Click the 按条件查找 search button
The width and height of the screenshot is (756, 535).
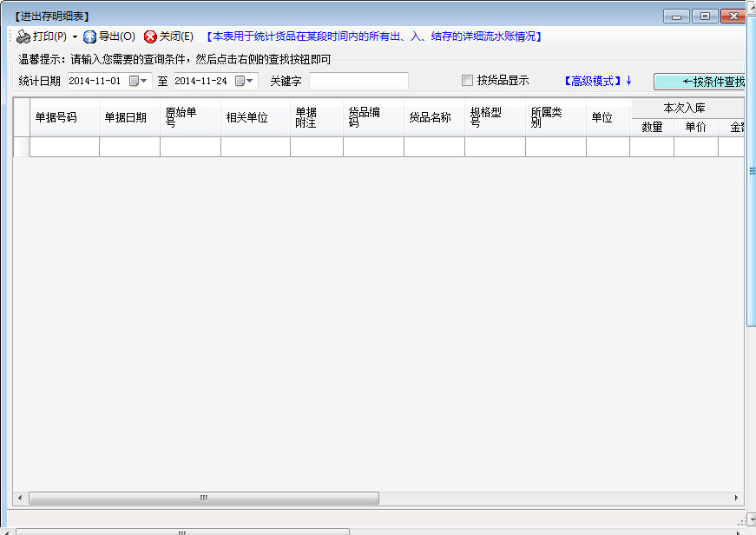pyautogui.click(x=700, y=82)
